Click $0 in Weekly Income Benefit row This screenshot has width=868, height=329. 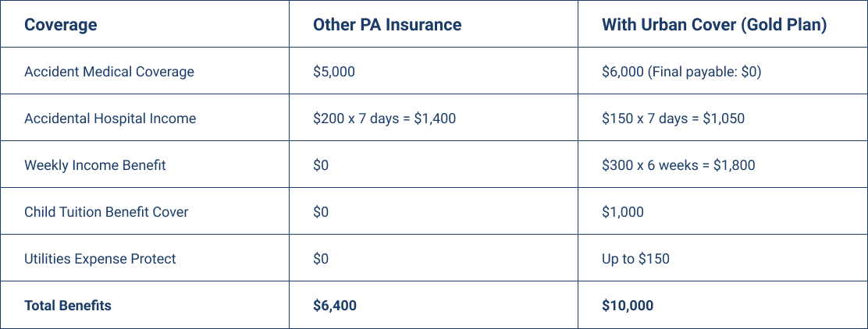(321, 165)
